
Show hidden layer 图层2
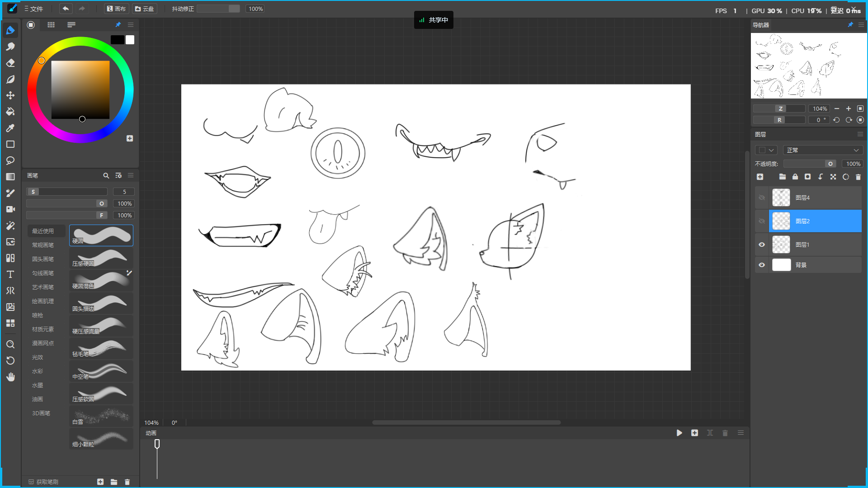(762, 221)
